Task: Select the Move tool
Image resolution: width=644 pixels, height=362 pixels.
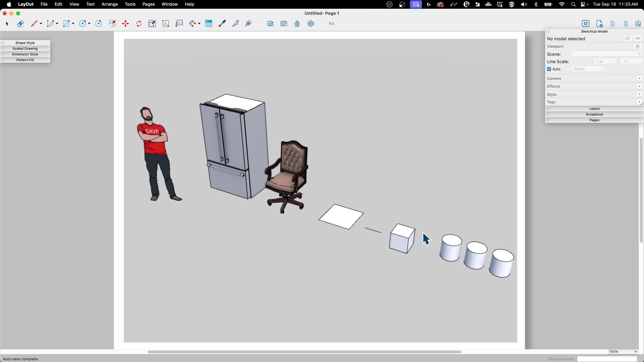Action: pos(126,24)
